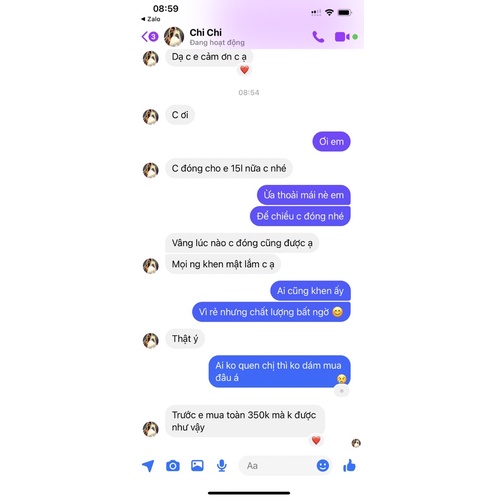
Task: Send a thumbs-up like
Action: [x=349, y=465]
